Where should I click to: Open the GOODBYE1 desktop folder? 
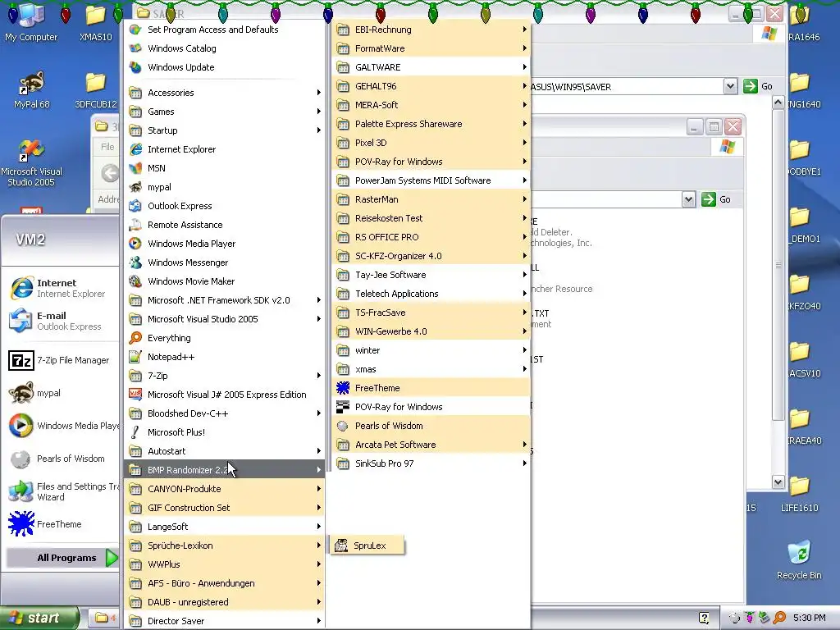(802, 157)
